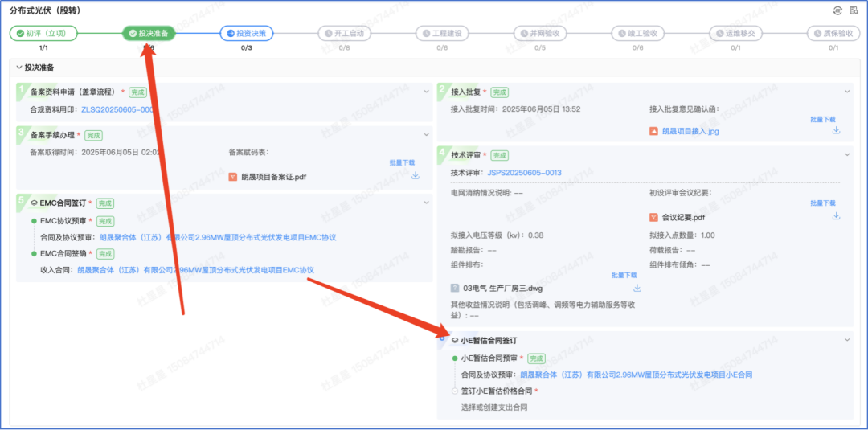The height and width of the screenshot is (430, 868).
Task: Select the 开工启动 stage step
Action: tap(344, 33)
